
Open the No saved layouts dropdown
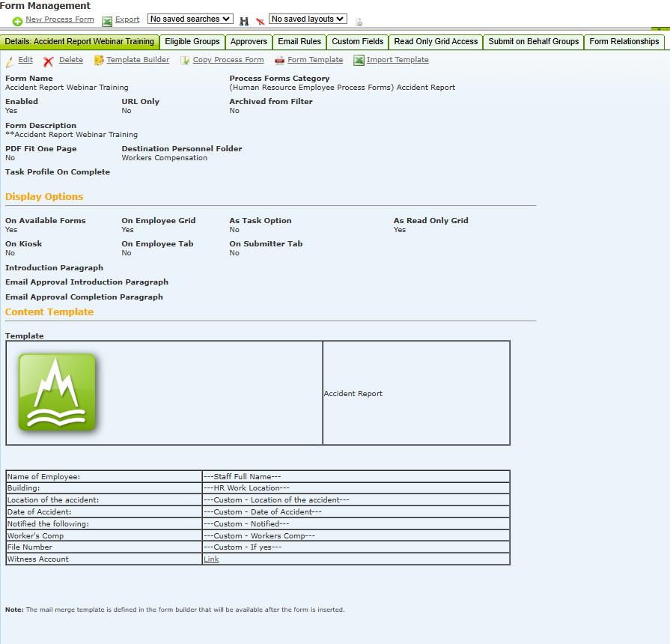[x=308, y=19]
